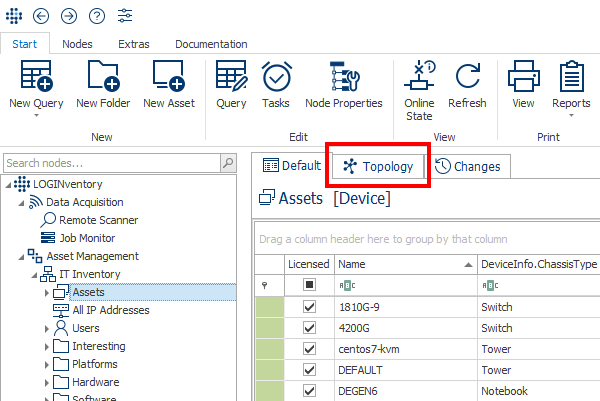Expand the Users tree node
Screen dimensions: 600x401
(47, 329)
